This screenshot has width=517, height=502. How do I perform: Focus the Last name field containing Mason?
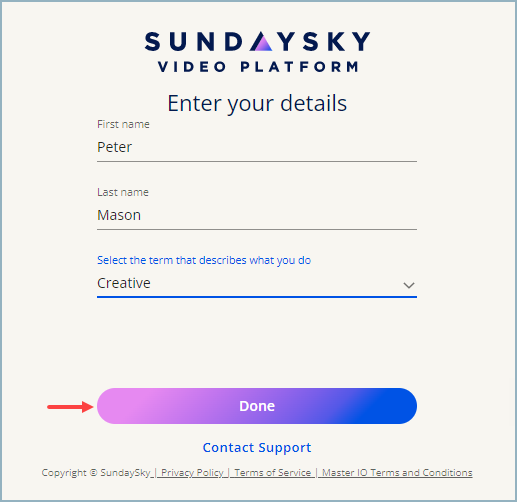(x=257, y=215)
